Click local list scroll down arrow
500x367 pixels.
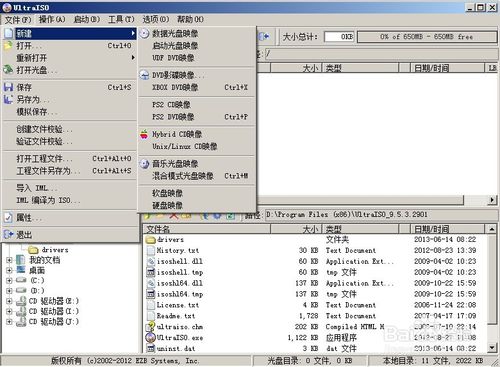[x=492, y=348]
